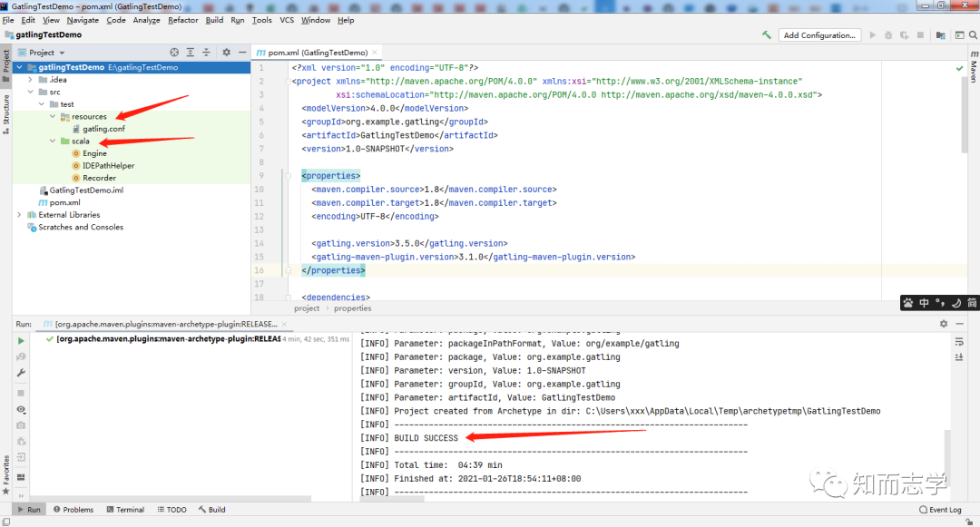Show more Run toolbar actions chevron
The height and width of the screenshot is (527, 980).
21,496
